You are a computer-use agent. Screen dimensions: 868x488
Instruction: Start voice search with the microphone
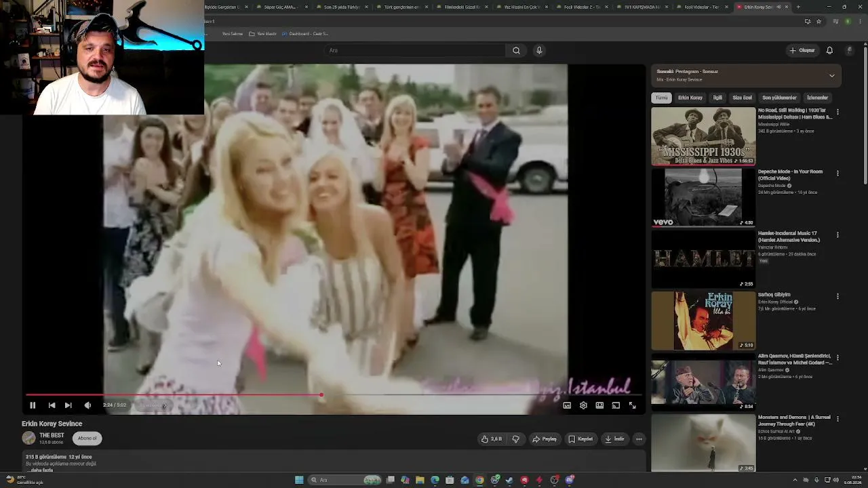539,50
